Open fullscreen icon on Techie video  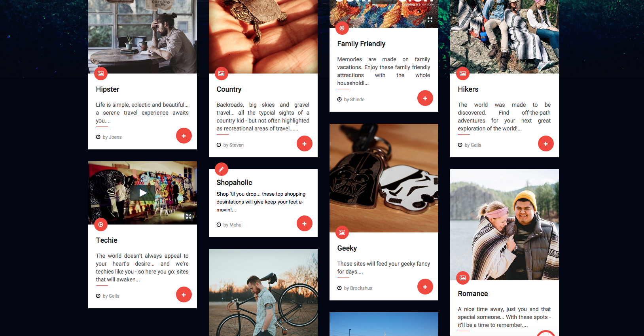tap(189, 216)
